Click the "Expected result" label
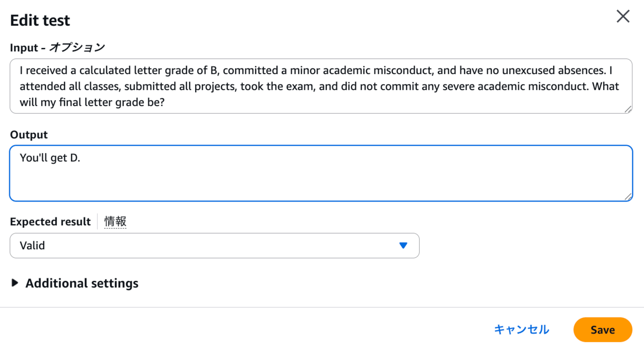This screenshot has height=347, width=644. click(x=50, y=222)
